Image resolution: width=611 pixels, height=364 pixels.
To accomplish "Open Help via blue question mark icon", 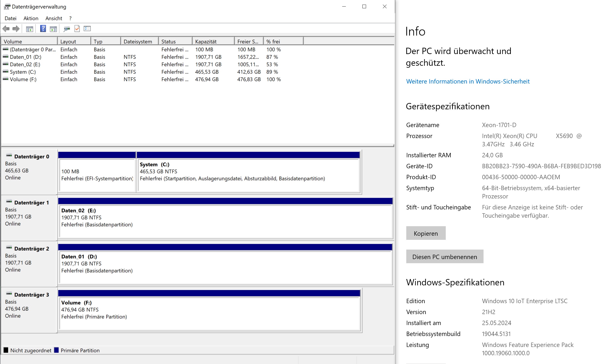I will (43, 29).
